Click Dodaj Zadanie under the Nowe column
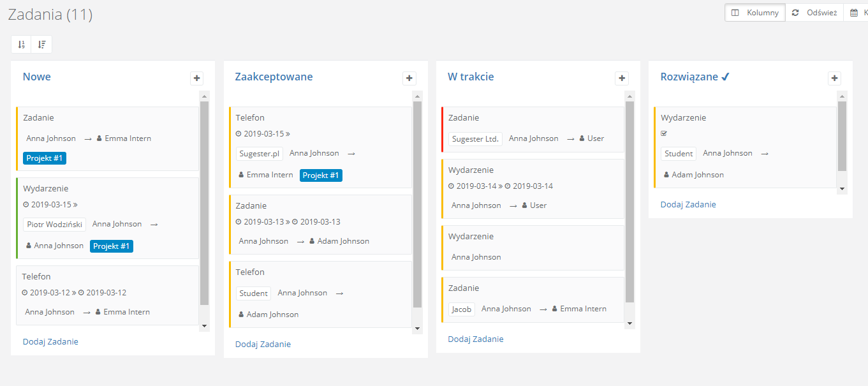This screenshot has width=868, height=386. tap(50, 341)
